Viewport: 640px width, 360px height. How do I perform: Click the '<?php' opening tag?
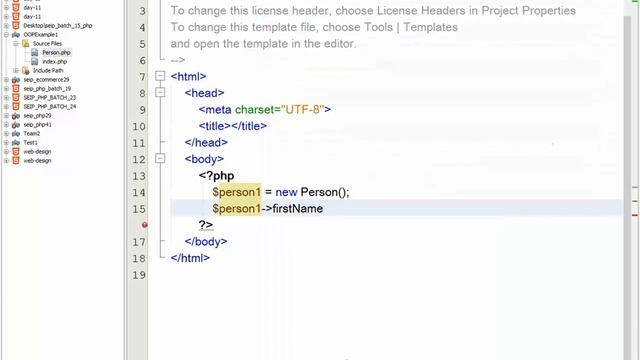click(x=216, y=176)
